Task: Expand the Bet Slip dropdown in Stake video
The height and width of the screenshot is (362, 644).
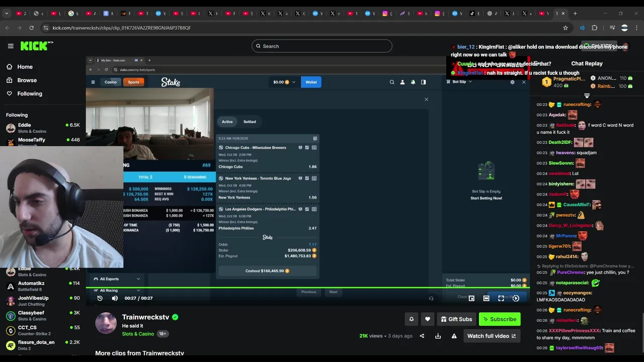Action: point(462,82)
